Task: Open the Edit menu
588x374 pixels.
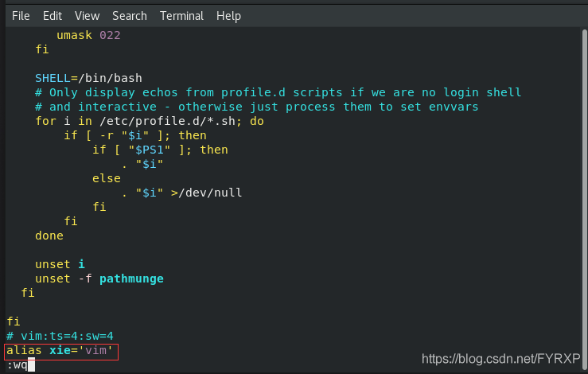Action: click(x=53, y=16)
